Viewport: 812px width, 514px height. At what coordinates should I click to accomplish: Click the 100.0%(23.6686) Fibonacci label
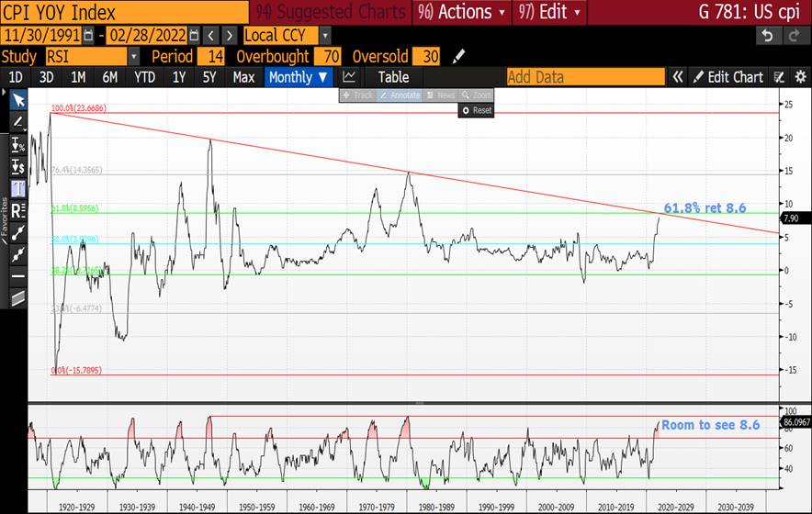[x=79, y=108]
